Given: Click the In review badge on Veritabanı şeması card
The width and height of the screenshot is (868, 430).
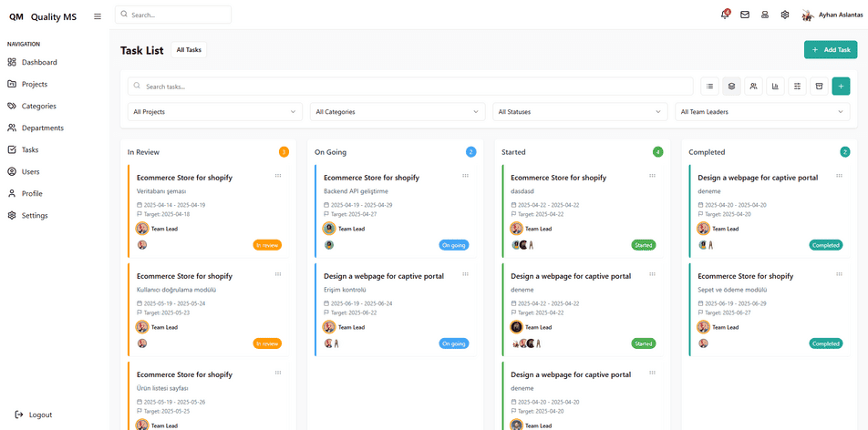Looking at the screenshot, I should [267, 244].
